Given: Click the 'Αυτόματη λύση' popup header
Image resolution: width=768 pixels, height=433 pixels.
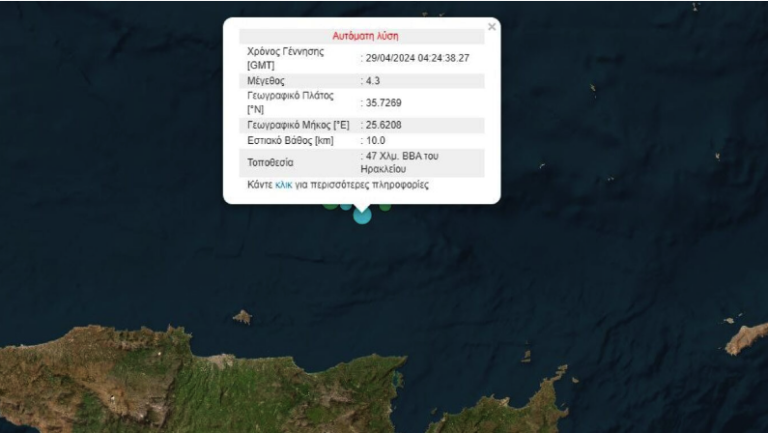Looking at the screenshot, I should click(362, 36).
